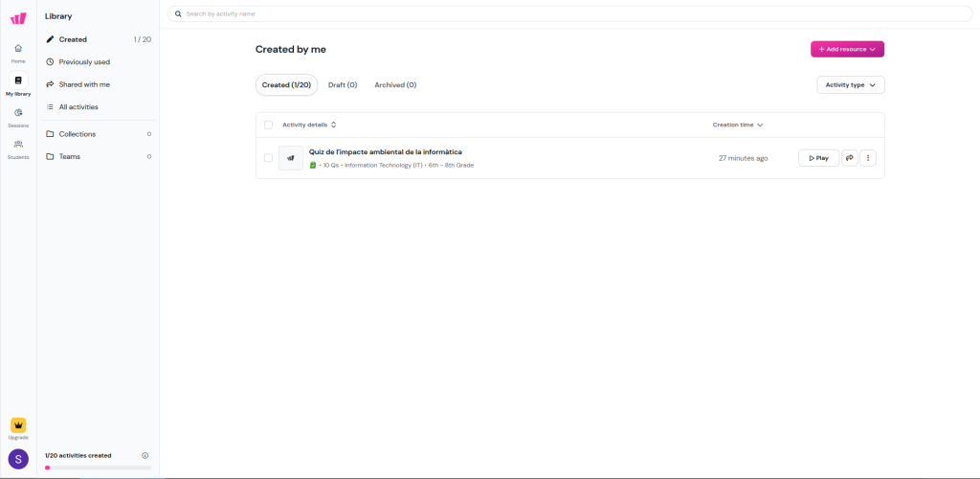The width and height of the screenshot is (980, 479).
Task: Open the Sessions icon in sidebar
Action: pyautogui.click(x=18, y=113)
